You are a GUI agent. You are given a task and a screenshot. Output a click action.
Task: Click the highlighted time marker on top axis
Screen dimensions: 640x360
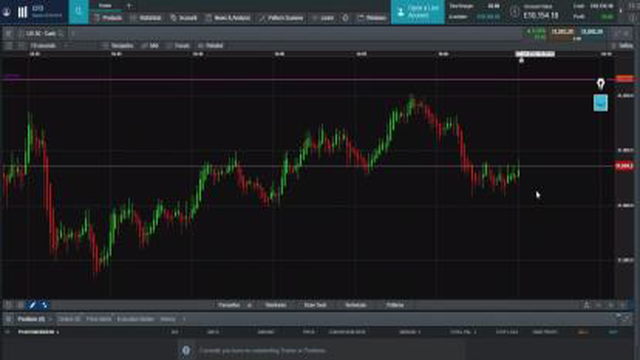pos(535,54)
